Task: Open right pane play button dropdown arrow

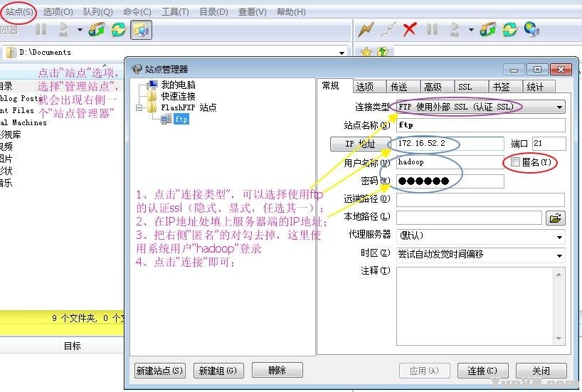Action: tap(471, 30)
